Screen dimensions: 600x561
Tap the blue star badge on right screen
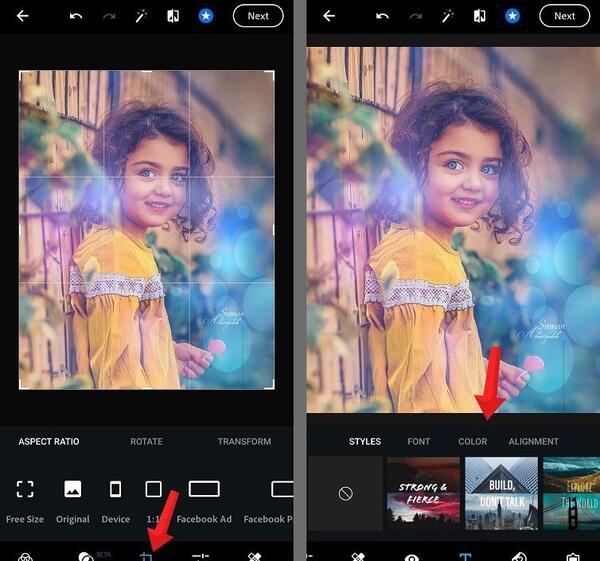pos(512,16)
